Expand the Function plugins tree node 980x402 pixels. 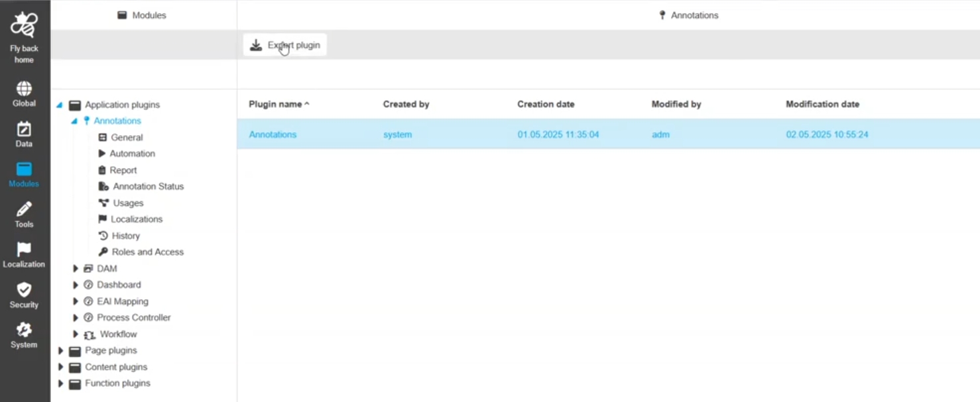pyautogui.click(x=61, y=383)
